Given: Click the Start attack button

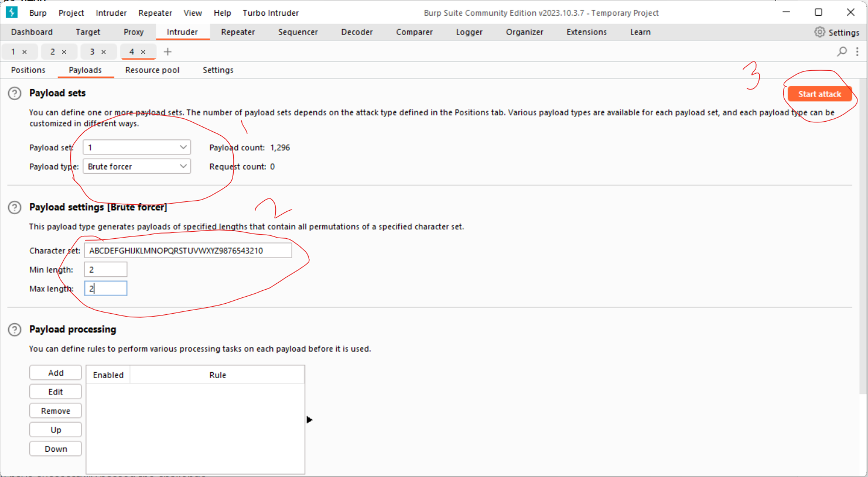Looking at the screenshot, I should point(819,94).
